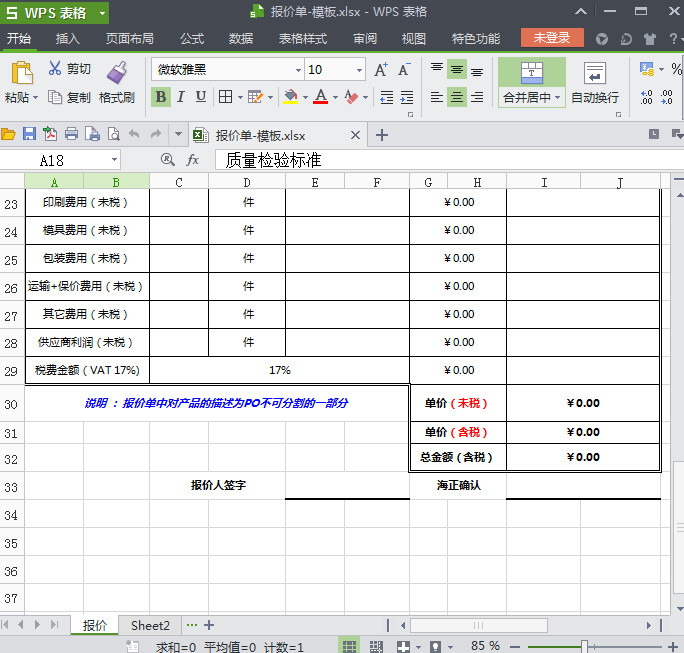Apply fill color bucket icon

coord(291,96)
